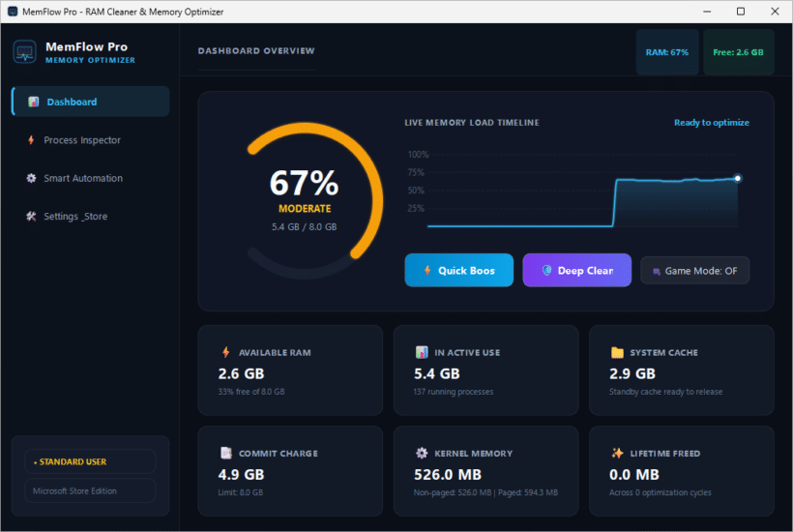Viewport: 793px width, 532px height.
Task: Click the In Active Use 5.4 GB value
Action: pyautogui.click(x=437, y=373)
